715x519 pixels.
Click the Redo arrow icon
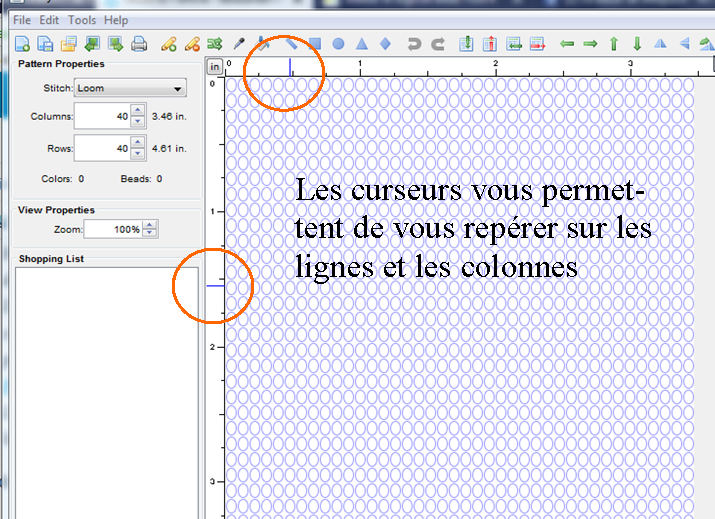(x=438, y=43)
